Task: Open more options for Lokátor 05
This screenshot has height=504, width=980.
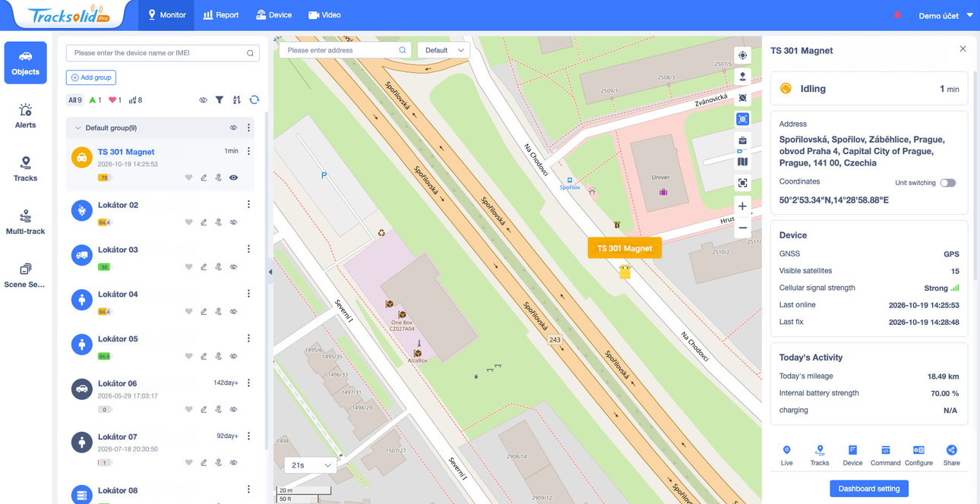Action: (248, 339)
